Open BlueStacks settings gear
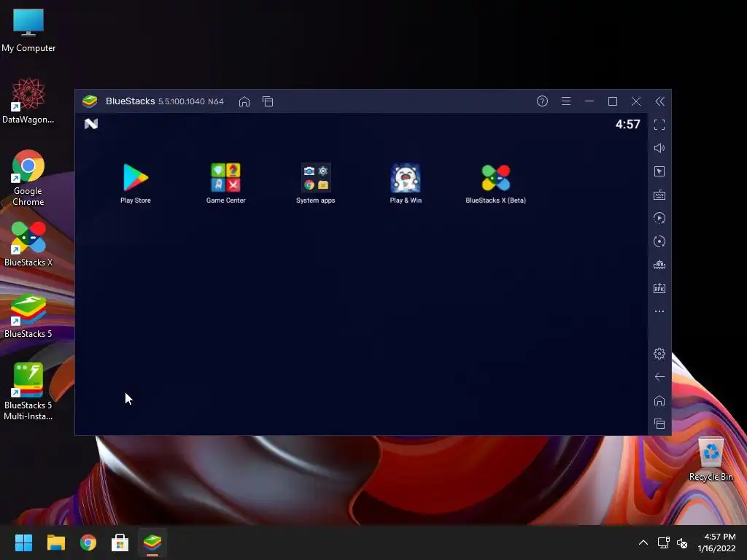747x560 pixels. pos(659,354)
